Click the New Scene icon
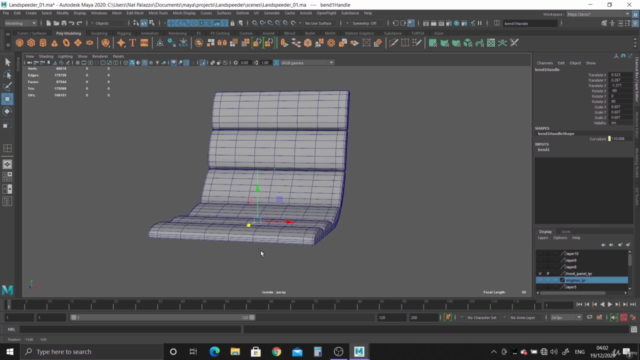The width and height of the screenshot is (640, 360). pyautogui.click(x=48, y=23)
